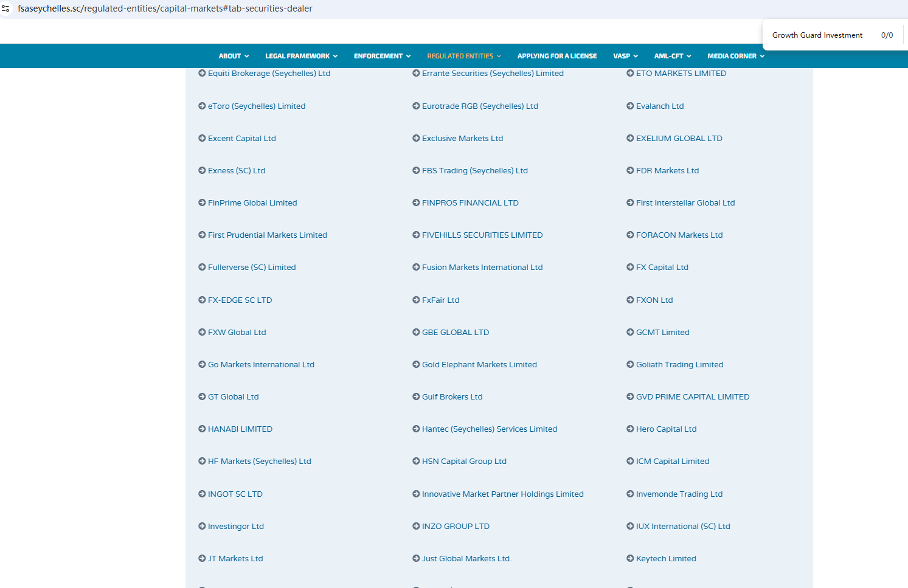Click arrow icon beside GBE GLOBAL LTD
Screen dimensions: 908x588
click(416, 332)
